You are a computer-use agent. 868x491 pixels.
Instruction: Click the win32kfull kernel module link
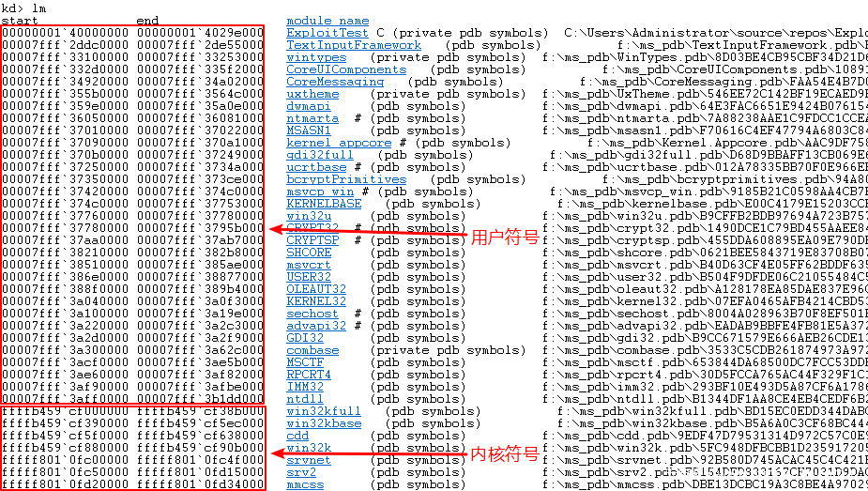click(x=324, y=411)
